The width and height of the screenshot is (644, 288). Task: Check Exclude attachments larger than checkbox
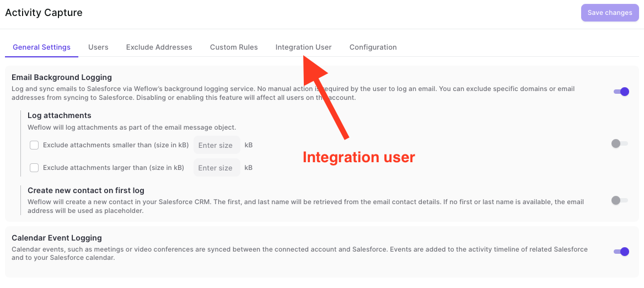pos(35,168)
